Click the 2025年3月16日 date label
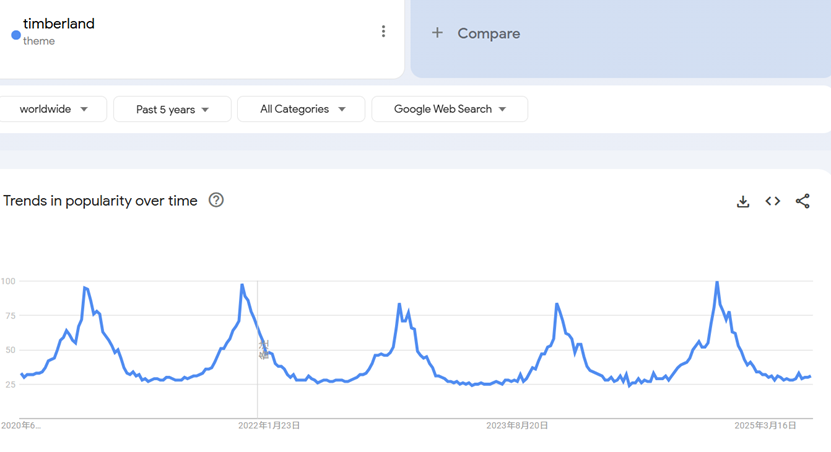Image resolution: width=831 pixels, height=452 pixels. (765, 426)
